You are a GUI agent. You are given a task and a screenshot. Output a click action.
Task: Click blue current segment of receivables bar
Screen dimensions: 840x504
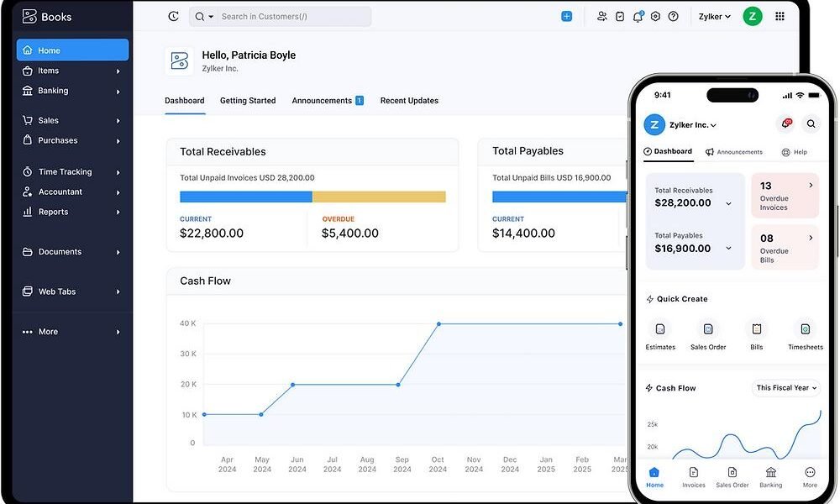coord(246,197)
